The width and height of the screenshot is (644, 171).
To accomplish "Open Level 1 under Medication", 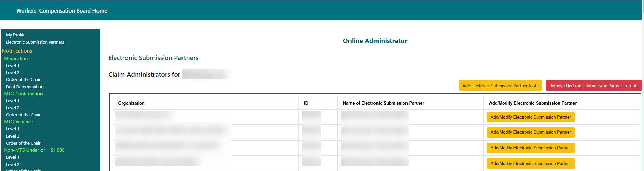I will tap(12, 66).
